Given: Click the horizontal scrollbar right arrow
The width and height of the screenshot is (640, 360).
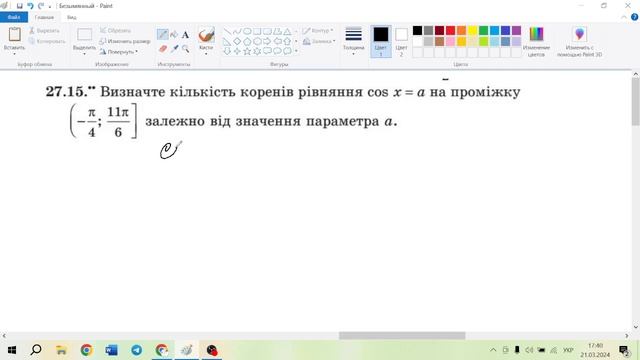Looking at the screenshot, I should coord(627,336).
